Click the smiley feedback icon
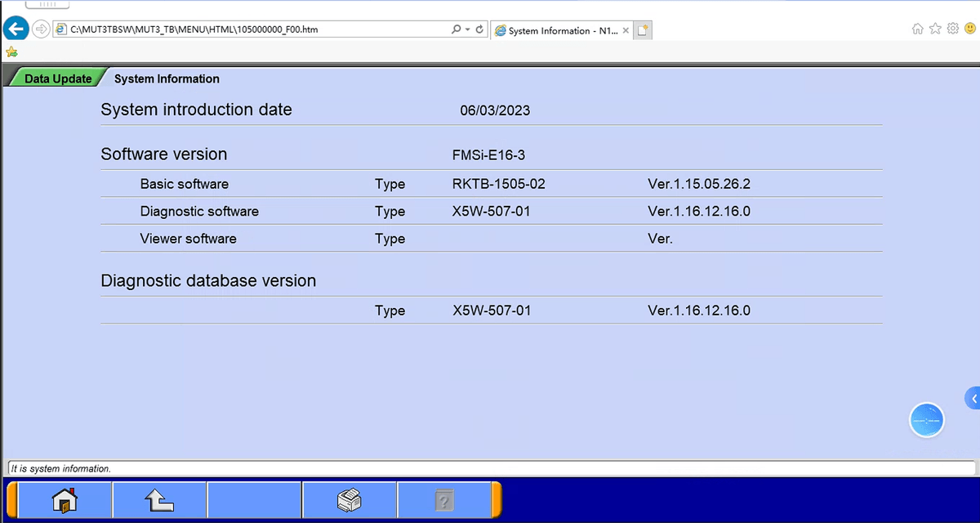 tap(969, 29)
